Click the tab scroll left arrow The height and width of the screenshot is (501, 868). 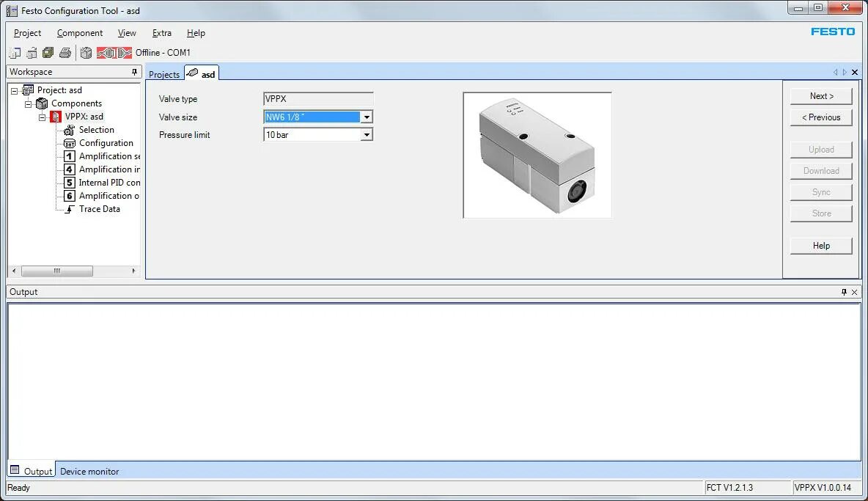[x=835, y=72]
